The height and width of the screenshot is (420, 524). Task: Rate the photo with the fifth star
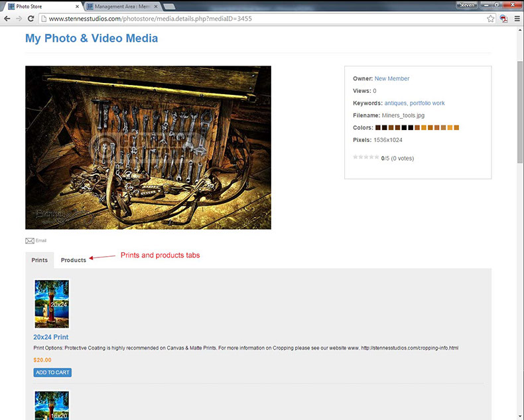pyautogui.click(x=377, y=157)
